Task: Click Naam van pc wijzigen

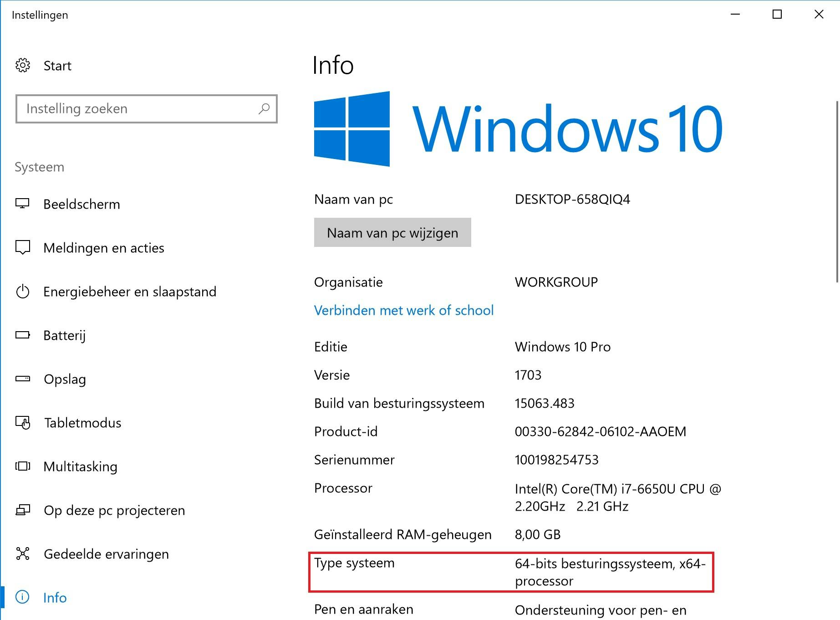Action: click(x=392, y=232)
